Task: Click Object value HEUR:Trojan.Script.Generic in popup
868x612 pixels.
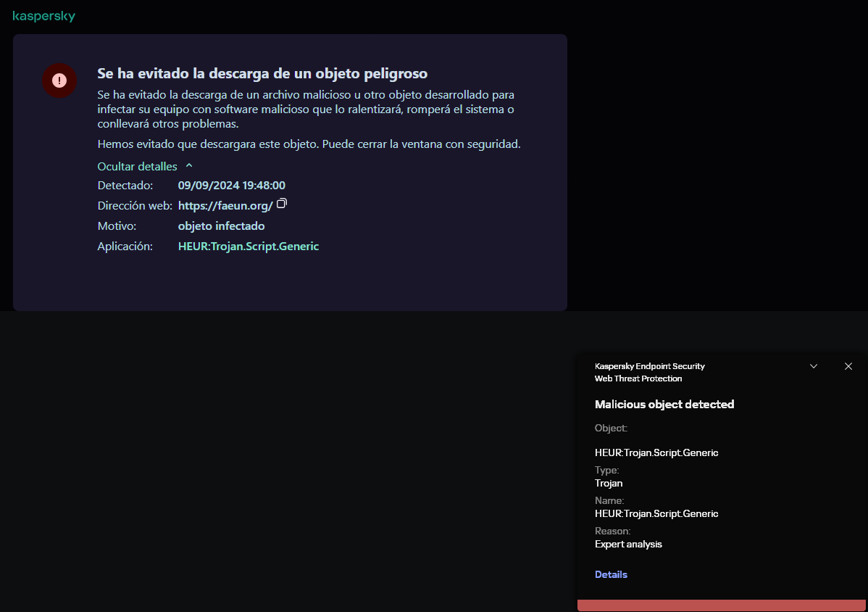Action: tap(656, 452)
